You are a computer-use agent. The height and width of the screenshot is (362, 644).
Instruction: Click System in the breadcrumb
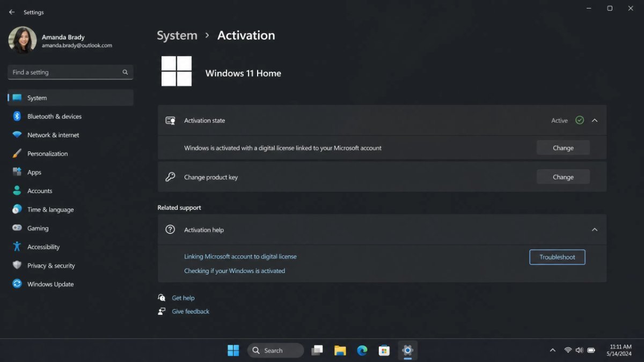point(177,35)
